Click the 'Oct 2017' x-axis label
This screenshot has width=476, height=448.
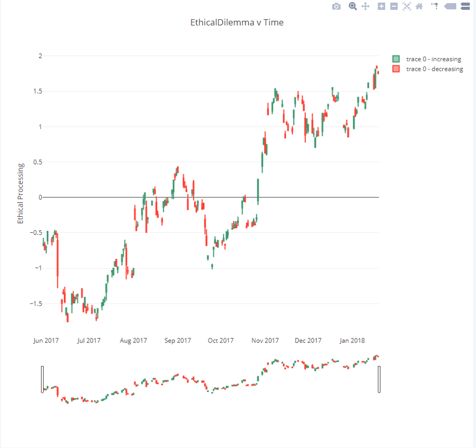tap(221, 340)
